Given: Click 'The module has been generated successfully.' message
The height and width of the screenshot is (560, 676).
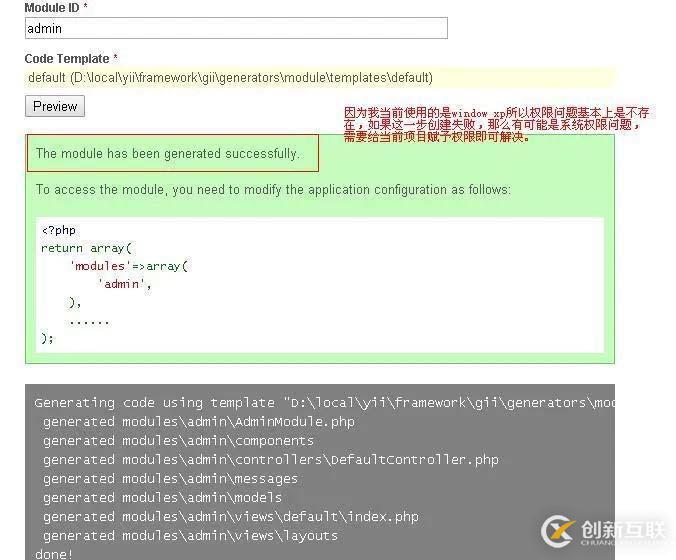Looking at the screenshot, I should coord(168,153).
